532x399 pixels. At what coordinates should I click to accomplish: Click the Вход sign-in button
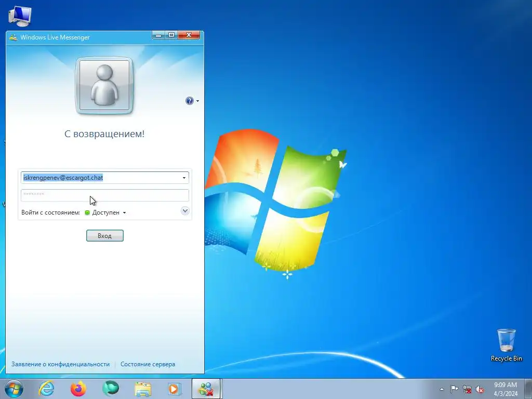coord(105,236)
